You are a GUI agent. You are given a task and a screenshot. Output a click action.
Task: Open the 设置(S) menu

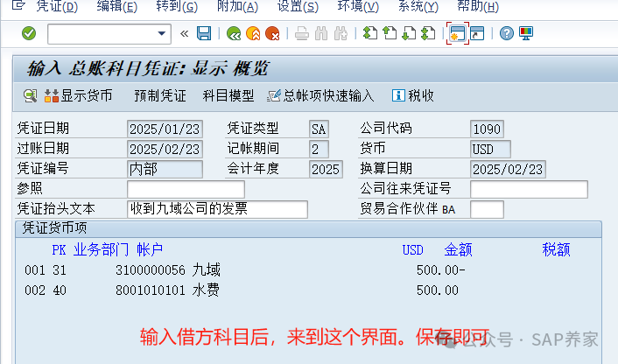[298, 6]
